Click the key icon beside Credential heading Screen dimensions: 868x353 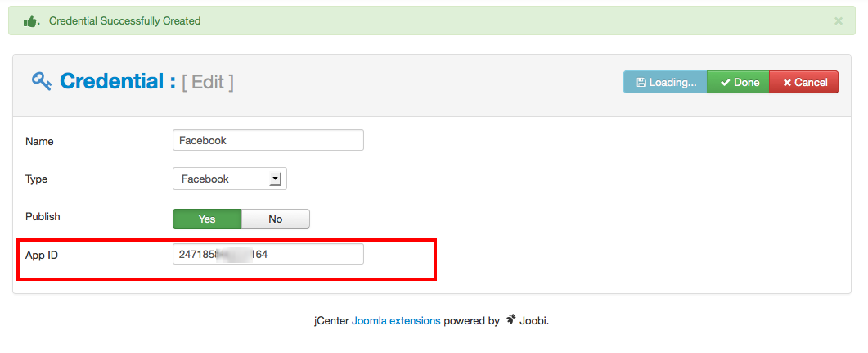tap(42, 81)
